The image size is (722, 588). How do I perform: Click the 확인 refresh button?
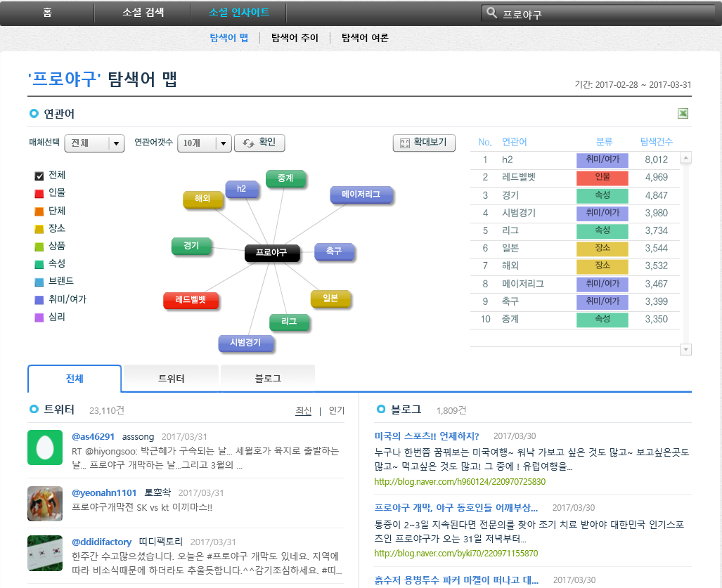(x=259, y=143)
